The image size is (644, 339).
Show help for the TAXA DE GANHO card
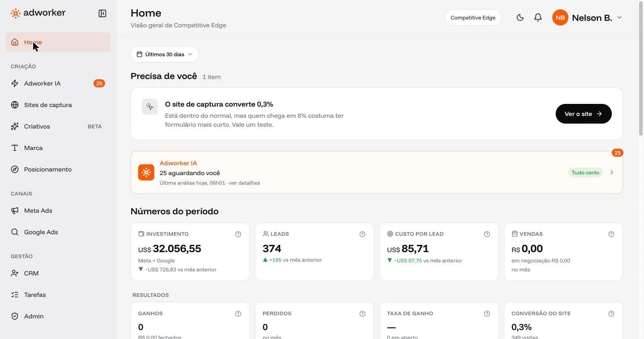coord(487,314)
